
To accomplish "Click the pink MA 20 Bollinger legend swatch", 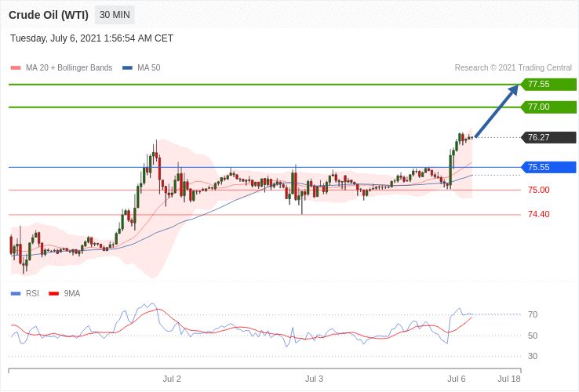I will click(16, 68).
